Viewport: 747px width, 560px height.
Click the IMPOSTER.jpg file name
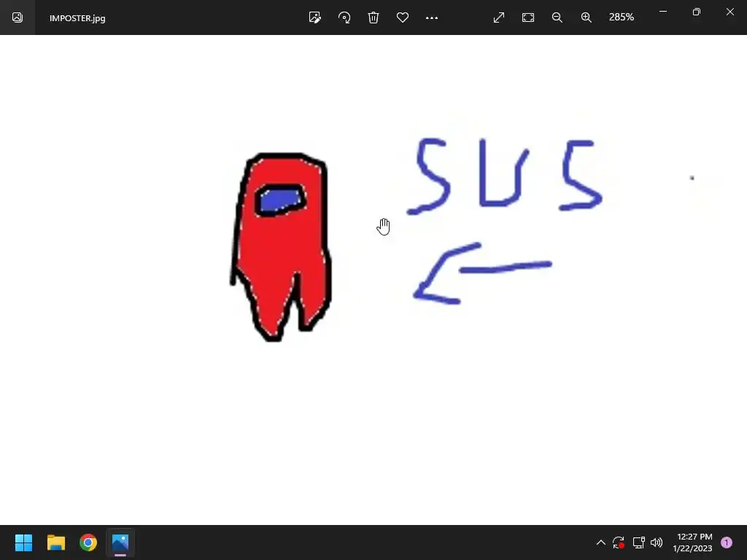[77, 18]
